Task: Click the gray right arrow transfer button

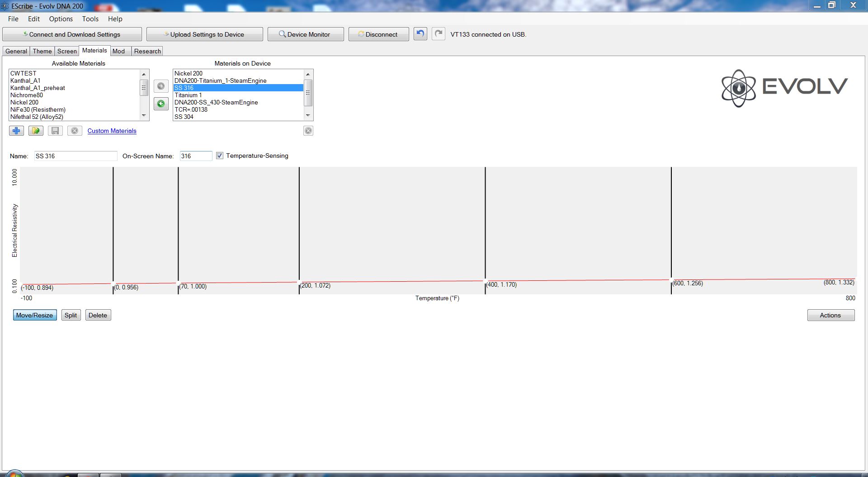Action: (x=161, y=86)
